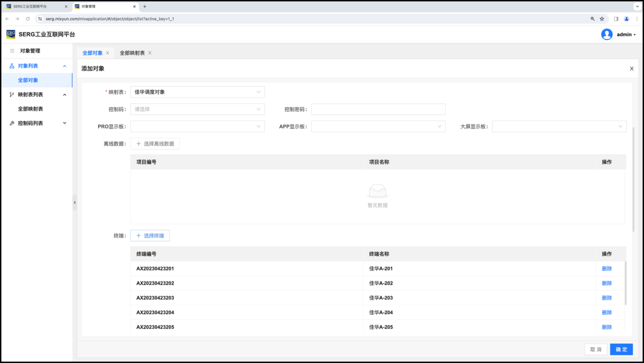Close the 全部映射表 tab

(150, 53)
